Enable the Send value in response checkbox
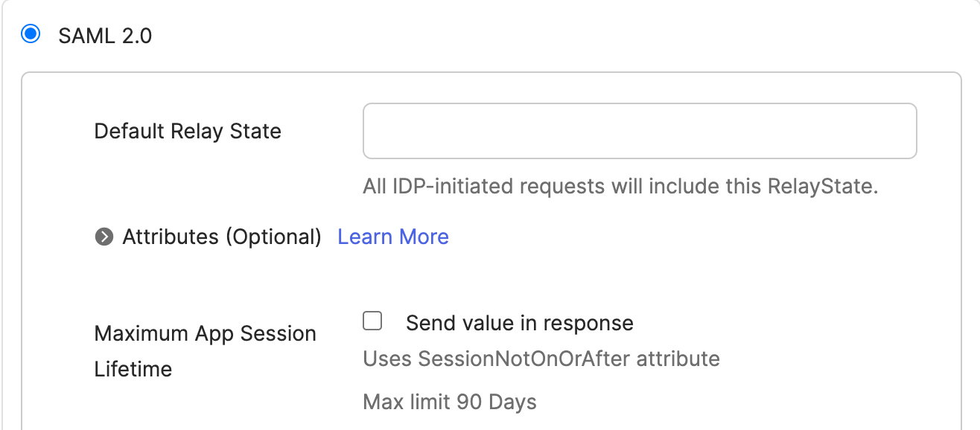The height and width of the screenshot is (430, 980). (372, 321)
